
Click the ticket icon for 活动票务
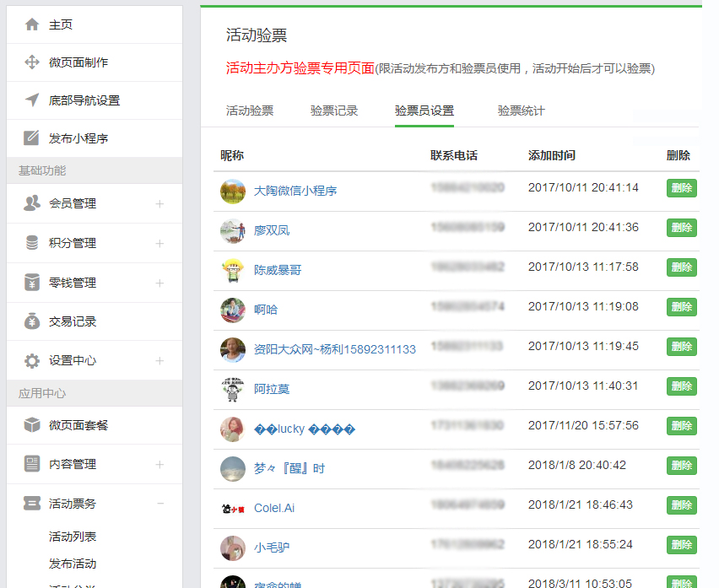pyautogui.click(x=32, y=504)
